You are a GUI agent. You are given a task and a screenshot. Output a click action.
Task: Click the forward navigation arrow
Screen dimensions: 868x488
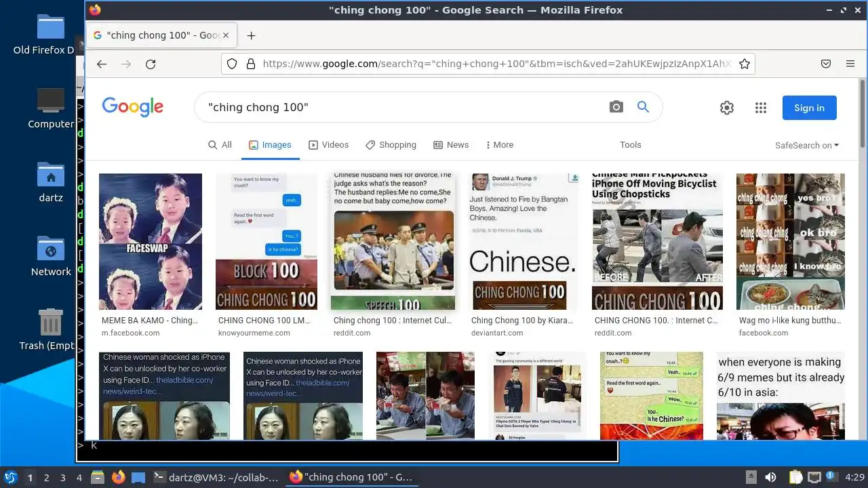tap(126, 64)
